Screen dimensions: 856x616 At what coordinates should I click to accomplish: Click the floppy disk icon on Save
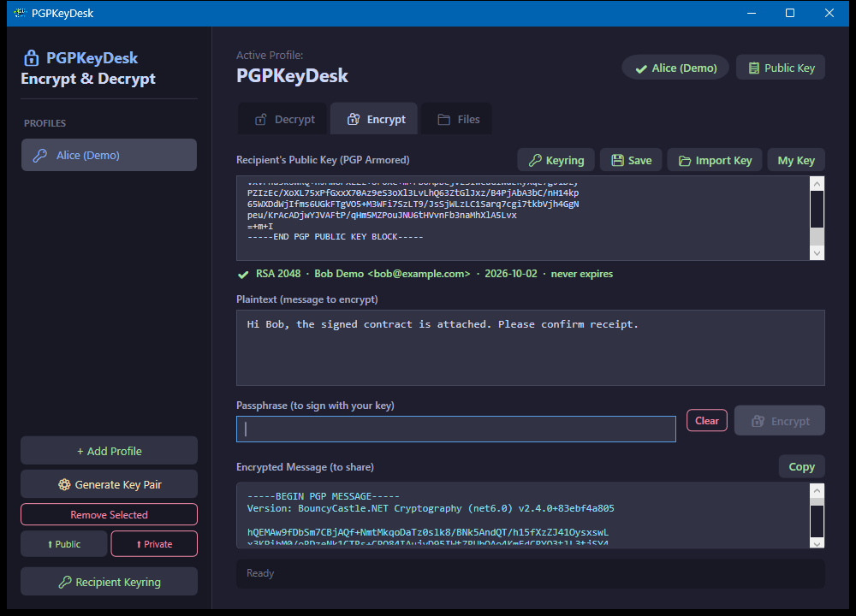tap(617, 160)
